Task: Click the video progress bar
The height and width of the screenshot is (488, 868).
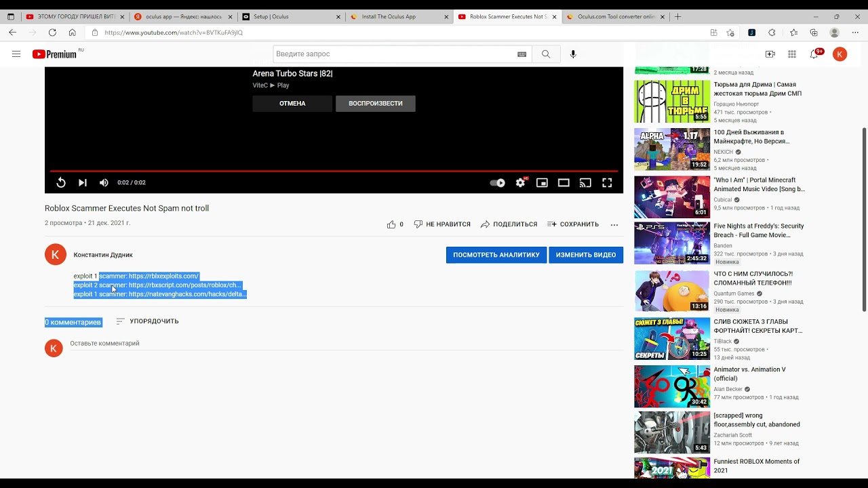Action: coord(334,171)
